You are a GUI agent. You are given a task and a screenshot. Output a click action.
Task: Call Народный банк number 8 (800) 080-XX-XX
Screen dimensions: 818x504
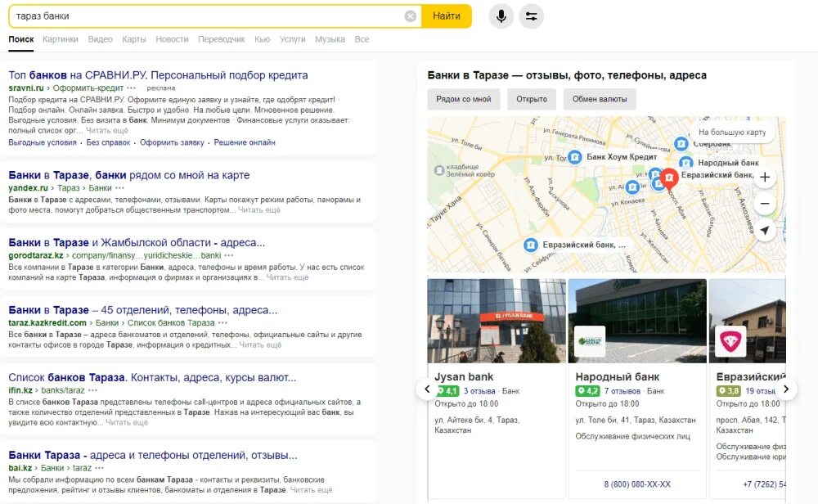[637, 484]
